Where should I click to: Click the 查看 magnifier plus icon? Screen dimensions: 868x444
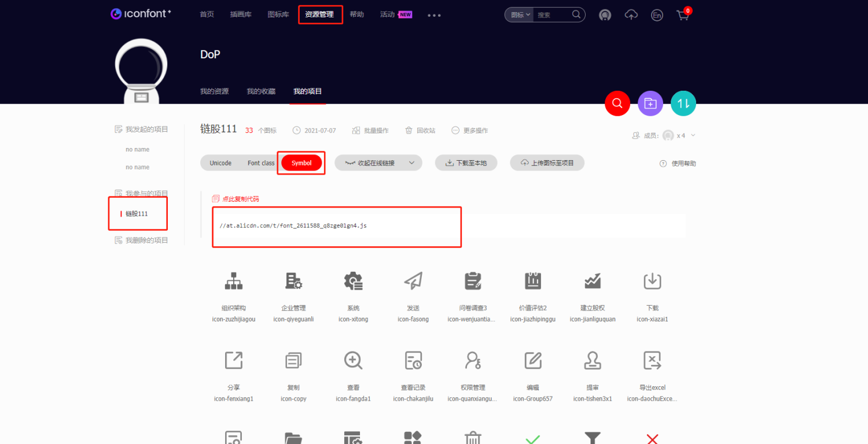[353, 360]
